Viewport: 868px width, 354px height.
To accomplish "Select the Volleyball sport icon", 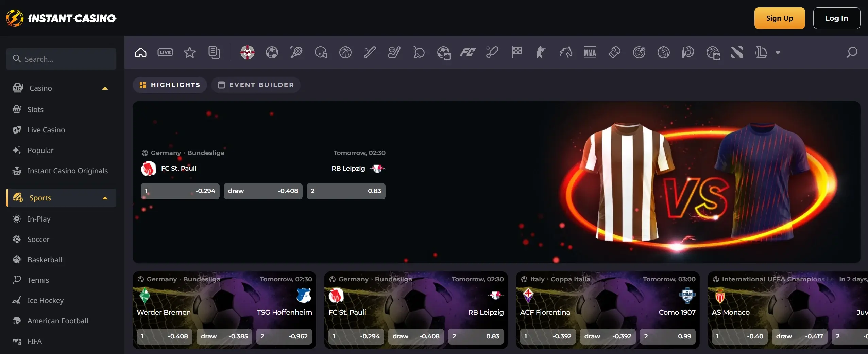I will pos(664,53).
